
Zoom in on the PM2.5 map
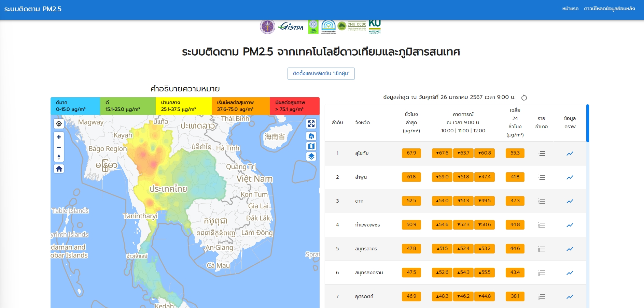tap(59, 137)
